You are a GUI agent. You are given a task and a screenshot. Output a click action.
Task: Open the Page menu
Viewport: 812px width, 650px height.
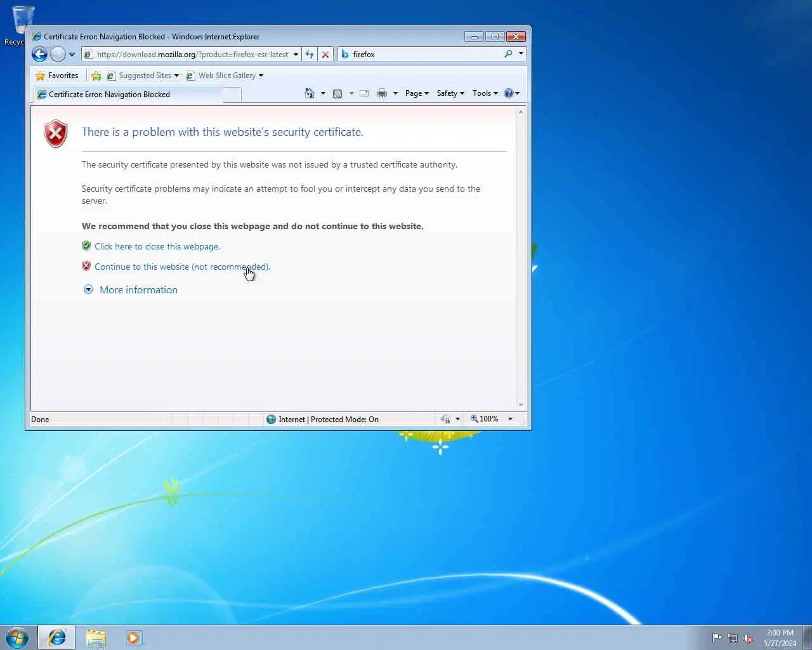[x=417, y=93]
